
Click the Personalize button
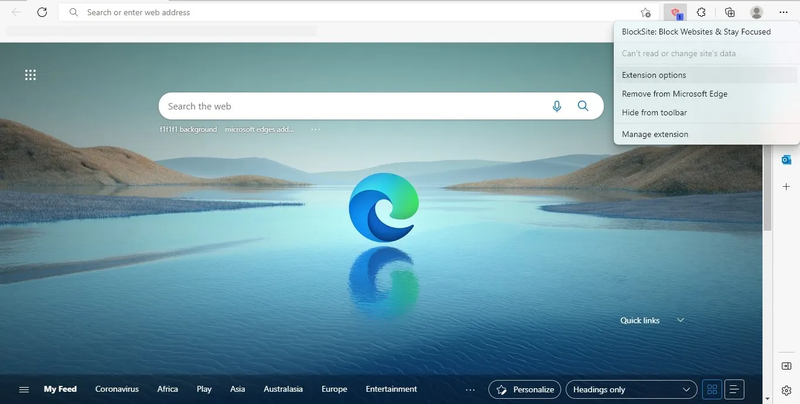pyautogui.click(x=524, y=390)
